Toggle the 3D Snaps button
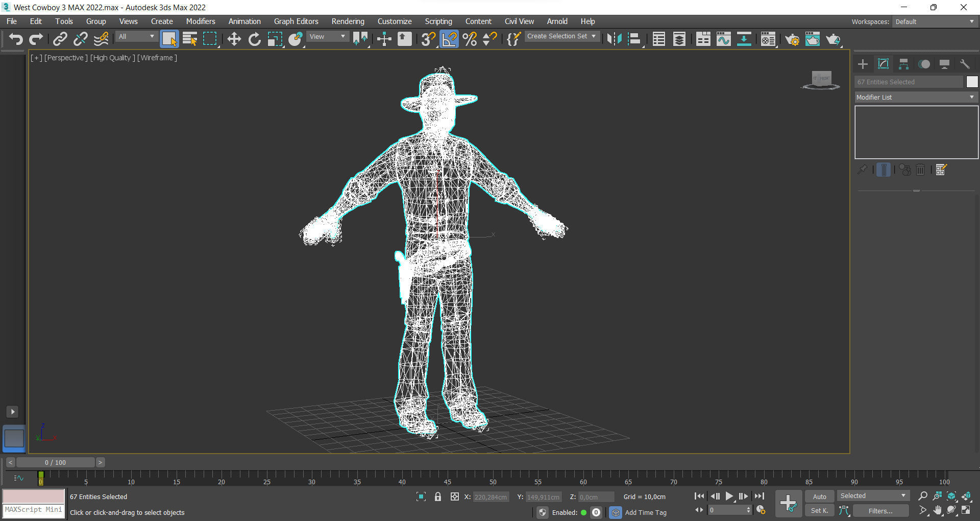The image size is (980, 521). (x=428, y=39)
